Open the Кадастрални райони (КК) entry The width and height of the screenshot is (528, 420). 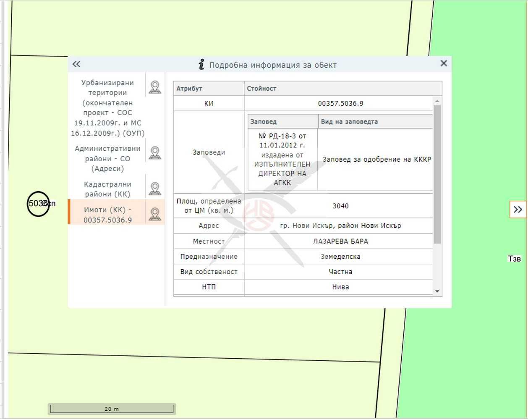[107, 189]
